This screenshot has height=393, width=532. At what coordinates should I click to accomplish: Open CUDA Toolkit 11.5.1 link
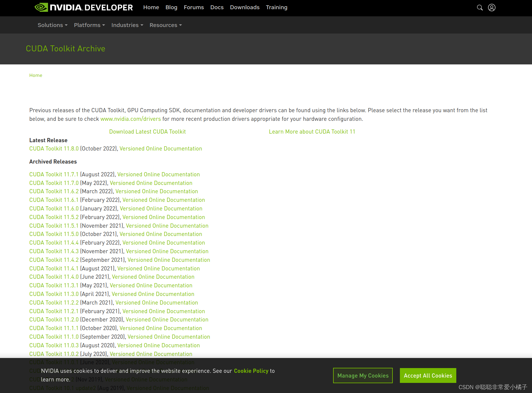pyautogui.click(x=54, y=226)
